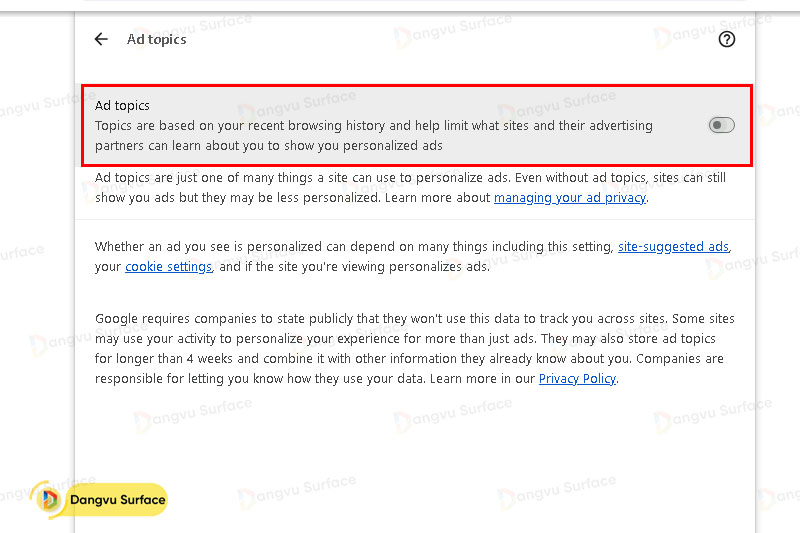Click the Dangvu Surface logo icon
The image size is (800, 533).
pos(49,499)
